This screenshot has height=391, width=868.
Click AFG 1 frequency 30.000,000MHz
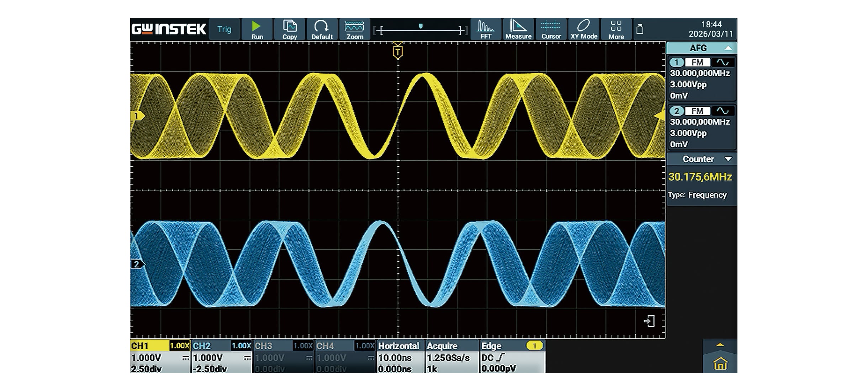(700, 73)
